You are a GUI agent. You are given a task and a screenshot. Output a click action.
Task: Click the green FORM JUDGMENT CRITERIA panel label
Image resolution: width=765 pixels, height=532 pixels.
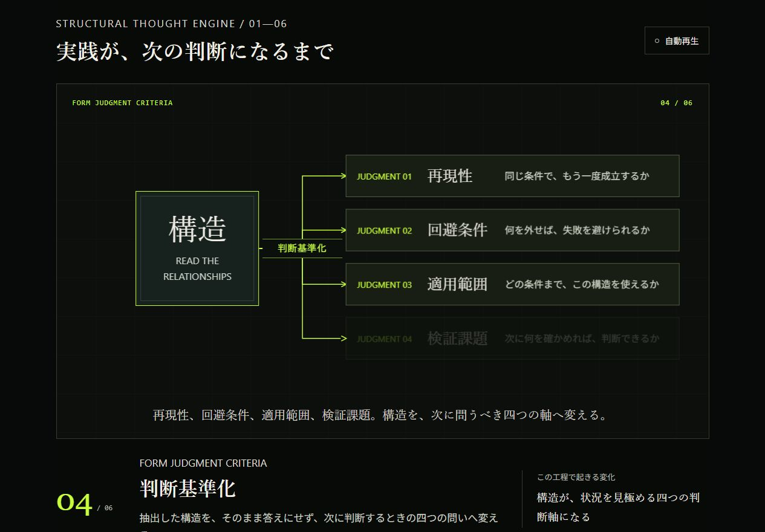pos(122,103)
